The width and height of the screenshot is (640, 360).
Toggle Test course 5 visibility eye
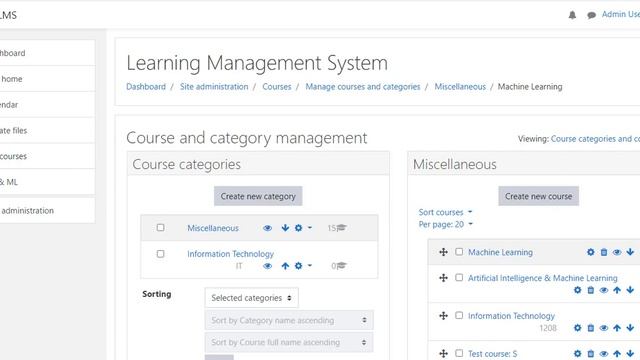(x=604, y=354)
